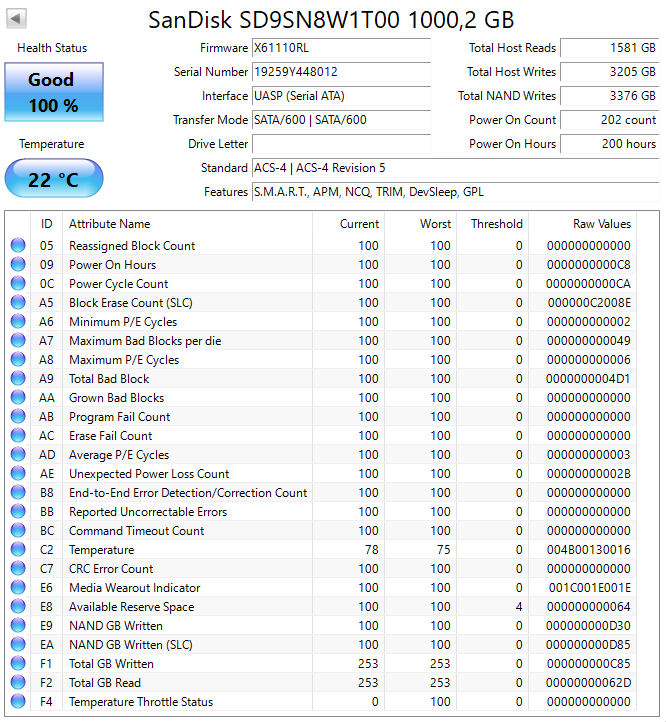Click the ID column header
Viewport: 666px width, 722px height.
click(x=47, y=224)
